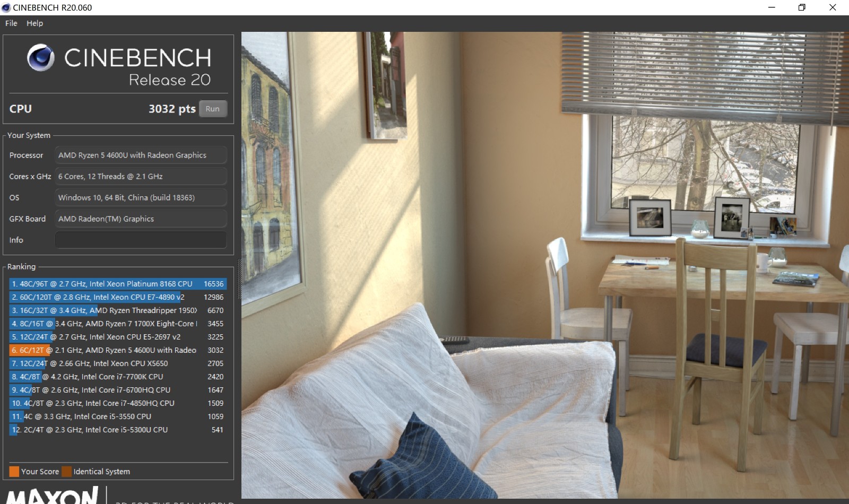Viewport: 849px width, 504px height.
Task: Select ranking row Ryzen Threadripper 1950X
Action: pyautogui.click(x=118, y=310)
